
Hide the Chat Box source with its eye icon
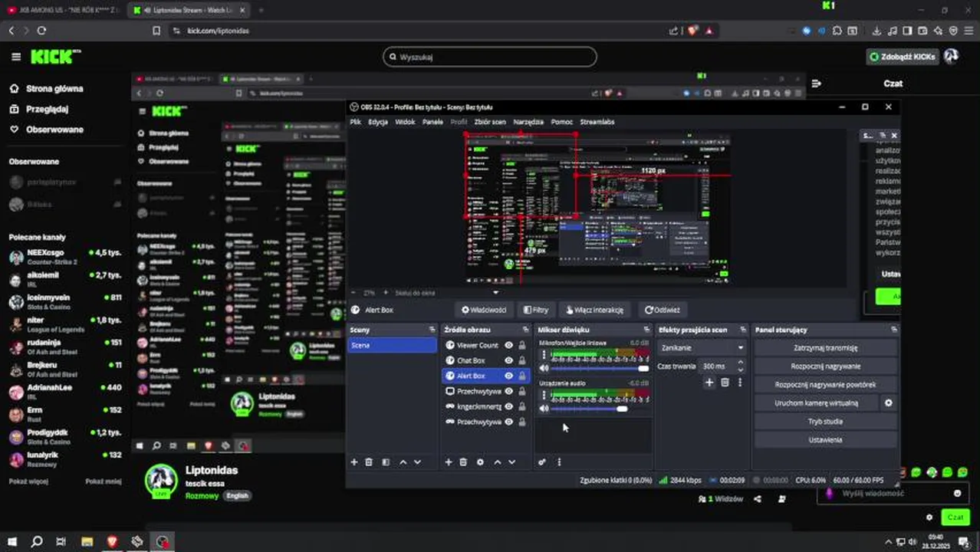(x=508, y=360)
